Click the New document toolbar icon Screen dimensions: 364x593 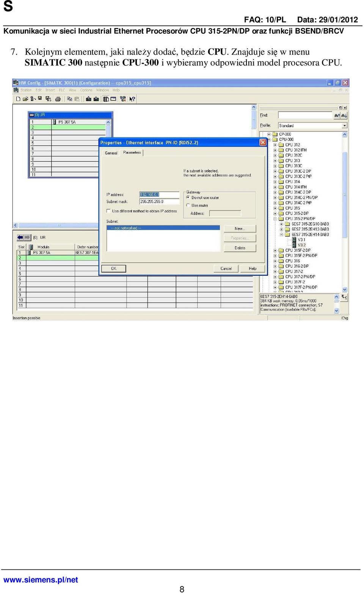[18, 99]
